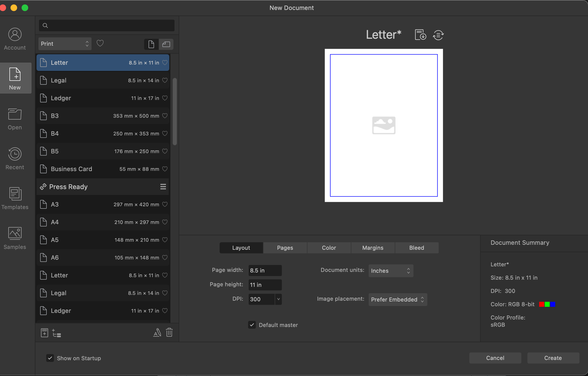Open the Print category dropdown
Viewport: 588px width, 376px height.
click(x=65, y=44)
